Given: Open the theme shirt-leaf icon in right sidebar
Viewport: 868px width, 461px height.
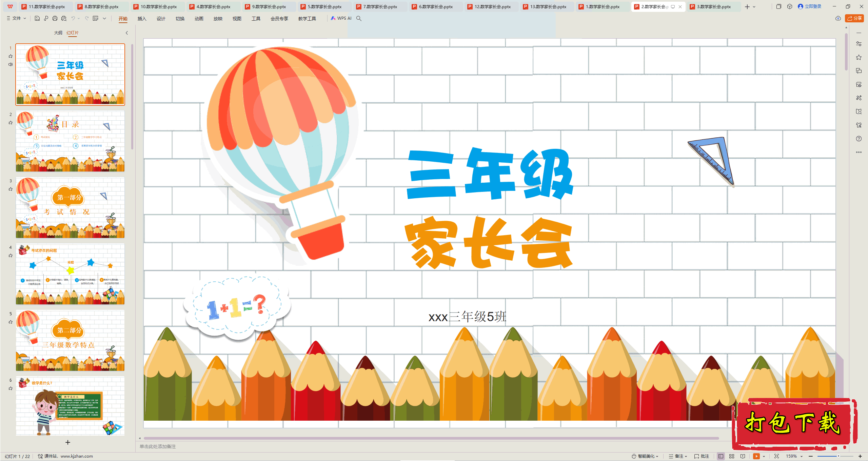Looking at the screenshot, I should 859,84.
